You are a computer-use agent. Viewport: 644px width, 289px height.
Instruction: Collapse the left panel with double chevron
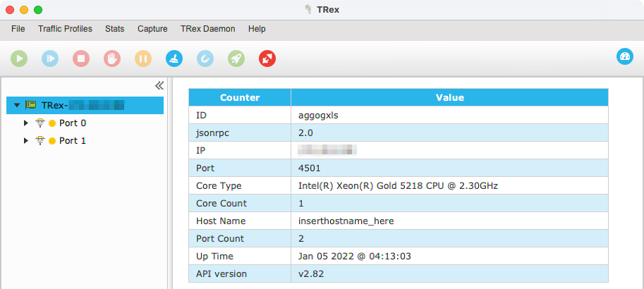[159, 85]
